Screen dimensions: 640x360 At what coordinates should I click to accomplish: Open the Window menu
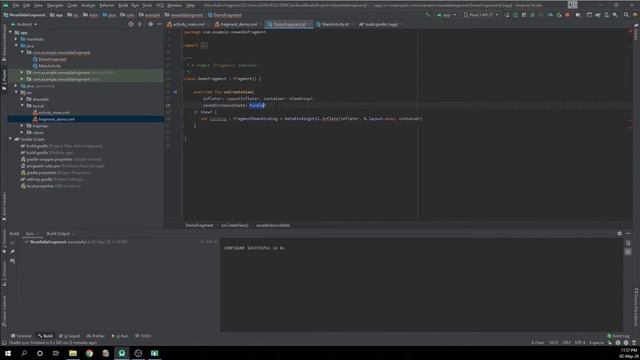tap(175, 6)
